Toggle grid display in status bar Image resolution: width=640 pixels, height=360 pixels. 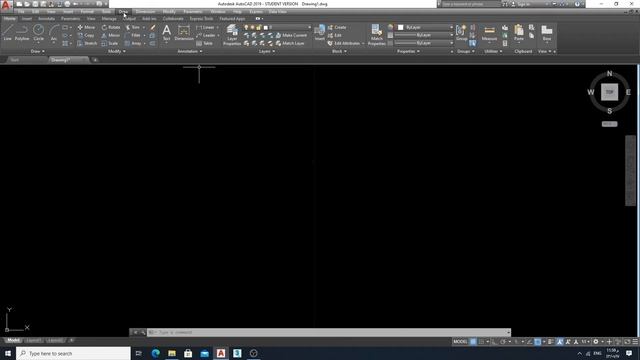(x=473, y=342)
